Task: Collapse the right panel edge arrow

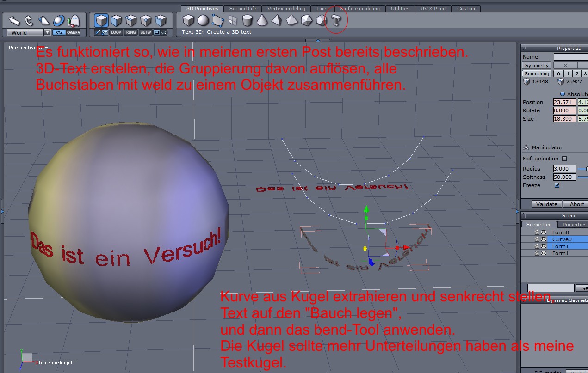Action: point(518,211)
